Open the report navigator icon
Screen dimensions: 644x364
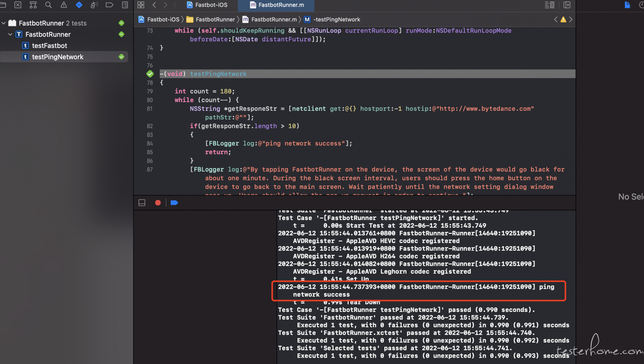click(x=125, y=5)
